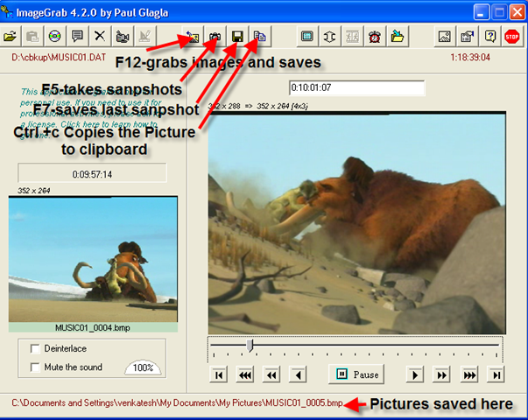This screenshot has height=420, width=528.
Task: Enable the Deinterlace checkbox
Action: (35, 348)
